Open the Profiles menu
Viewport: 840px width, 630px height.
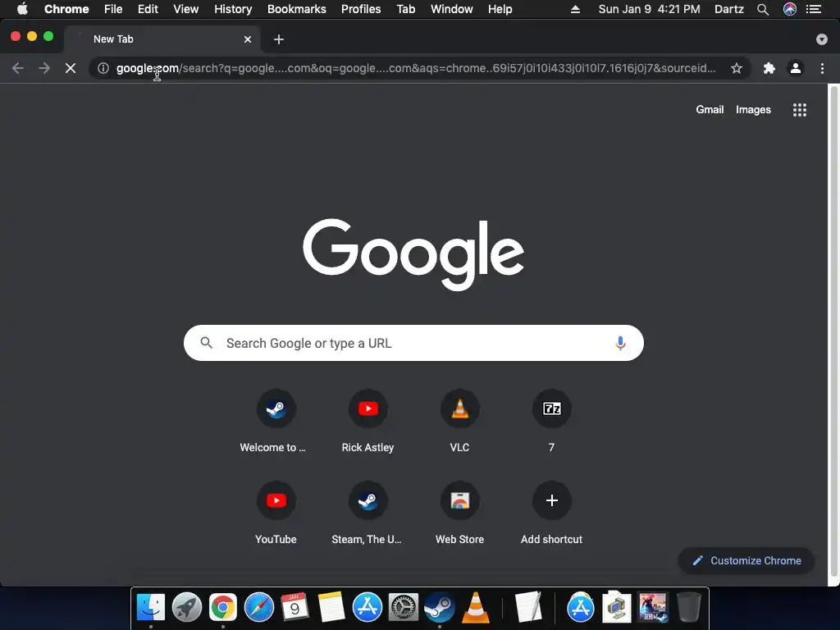[361, 9]
